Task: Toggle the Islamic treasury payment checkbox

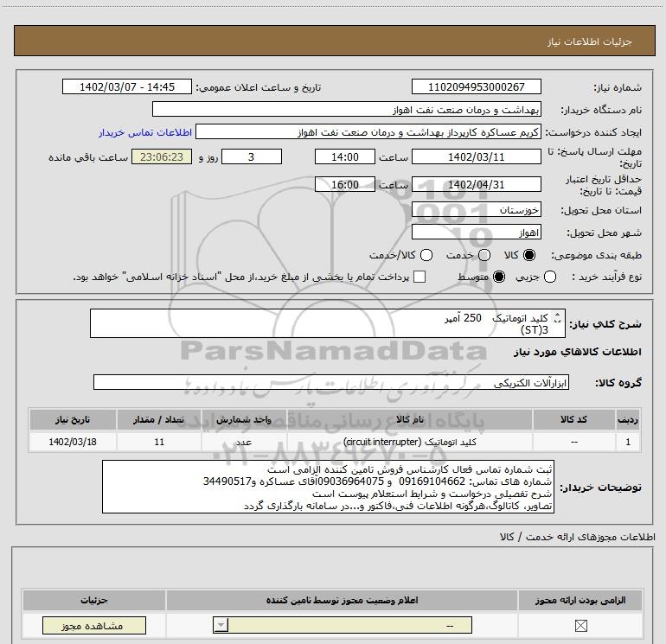Action: pos(419,277)
